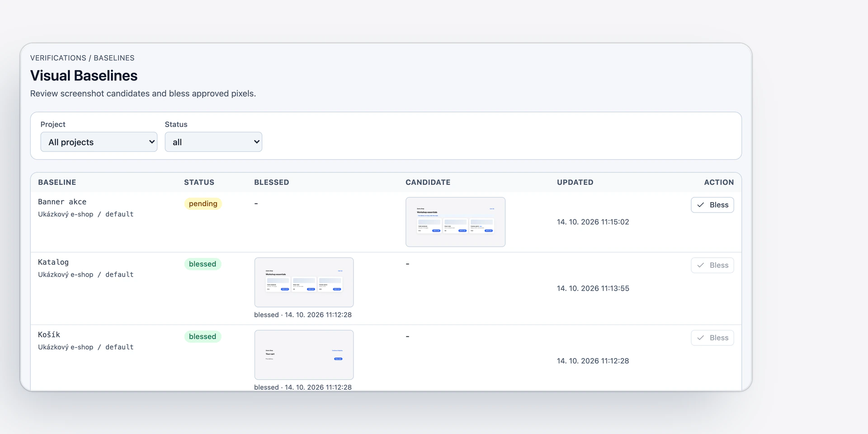868x434 pixels.
Task: Click updated time 14. 10. 2026 11:13:55
Action: 593,288
